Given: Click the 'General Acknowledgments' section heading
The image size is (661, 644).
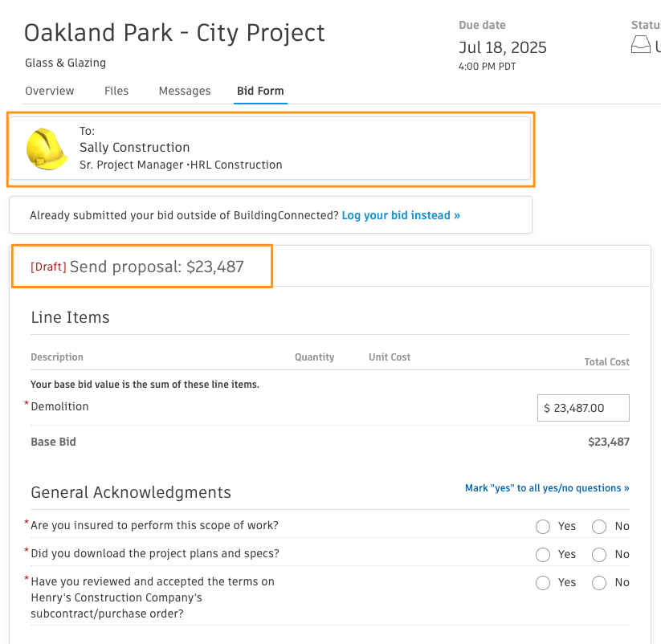Looking at the screenshot, I should [131, 492].
